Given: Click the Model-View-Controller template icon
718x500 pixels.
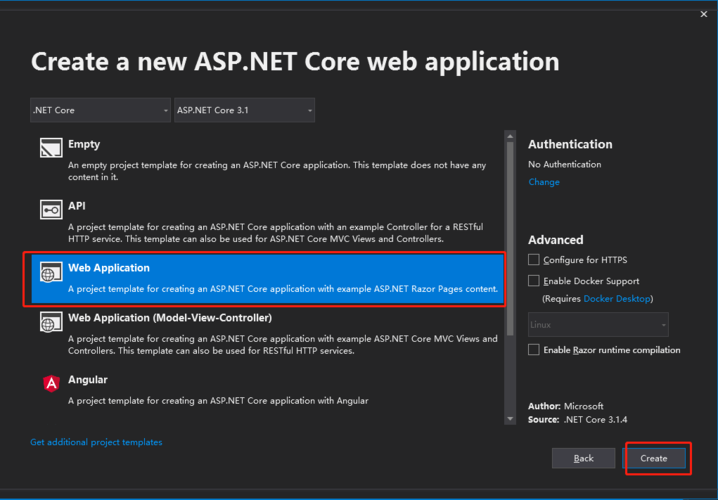Looking at the screenshot, I should coord(51,321).
